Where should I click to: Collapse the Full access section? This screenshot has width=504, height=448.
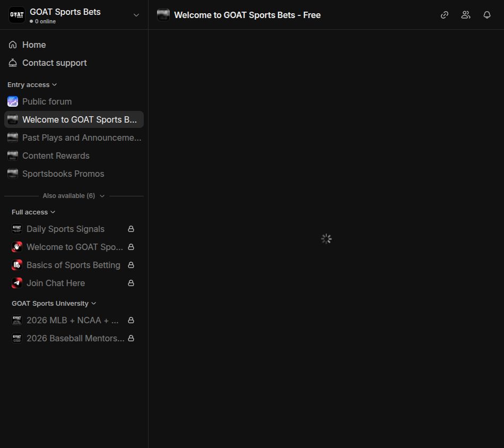[x=33, y=212]
